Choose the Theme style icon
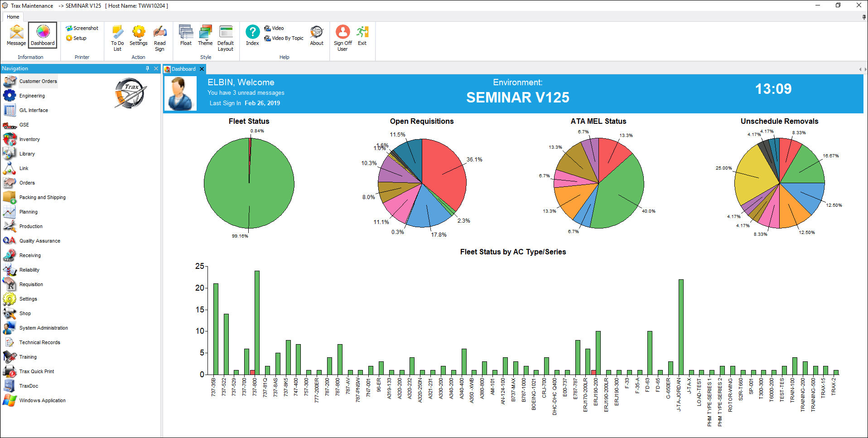 [x=205, y=35]
